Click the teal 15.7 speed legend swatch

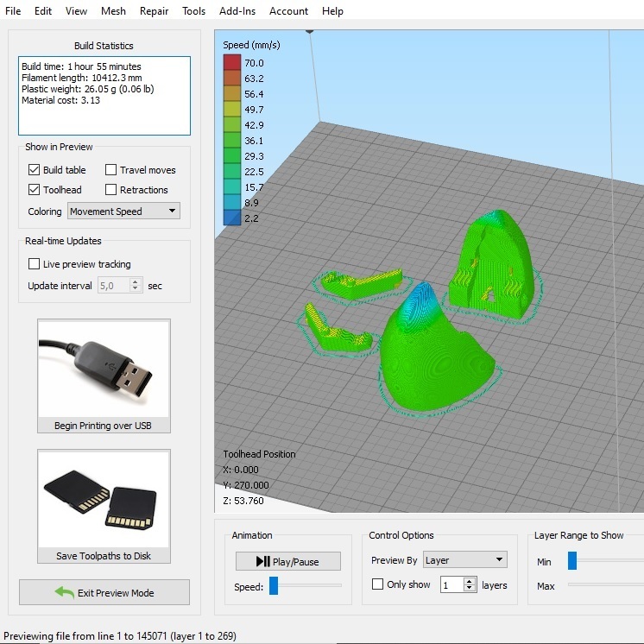click(232, 186)
